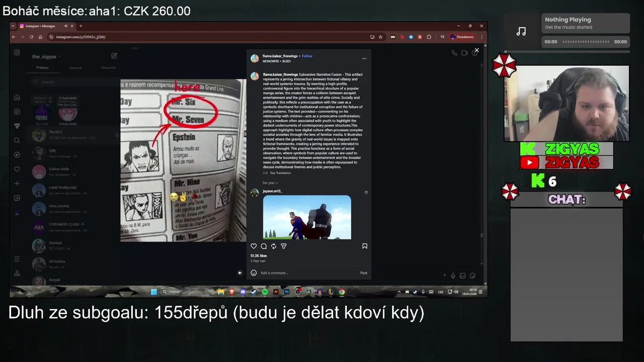Screen dimensions: 644x362
Task: Open Windows Start button
Action: click(154, 292)
